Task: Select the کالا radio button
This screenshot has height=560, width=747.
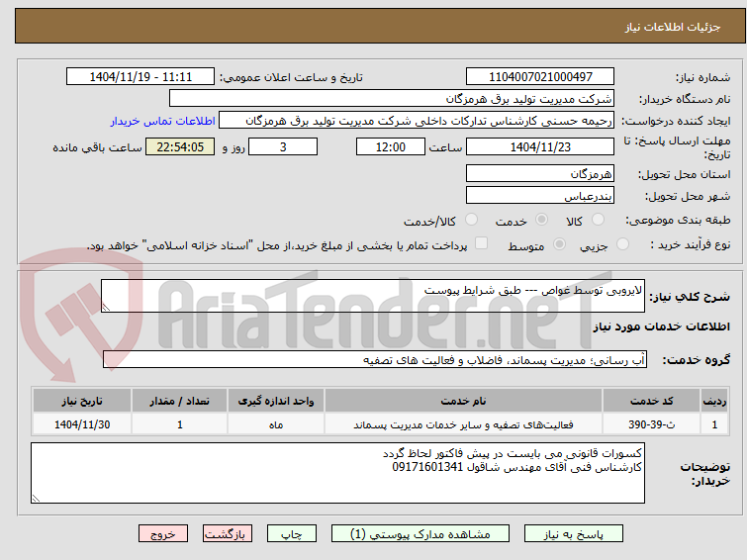Action: (x=598, y=220)
